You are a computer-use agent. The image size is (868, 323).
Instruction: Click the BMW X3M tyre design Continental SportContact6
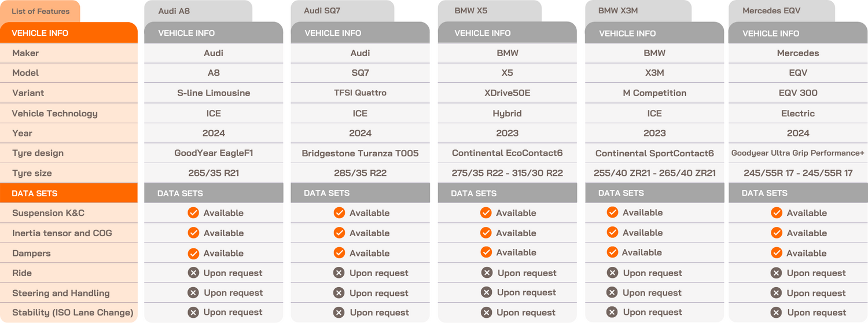click(654, 153)
